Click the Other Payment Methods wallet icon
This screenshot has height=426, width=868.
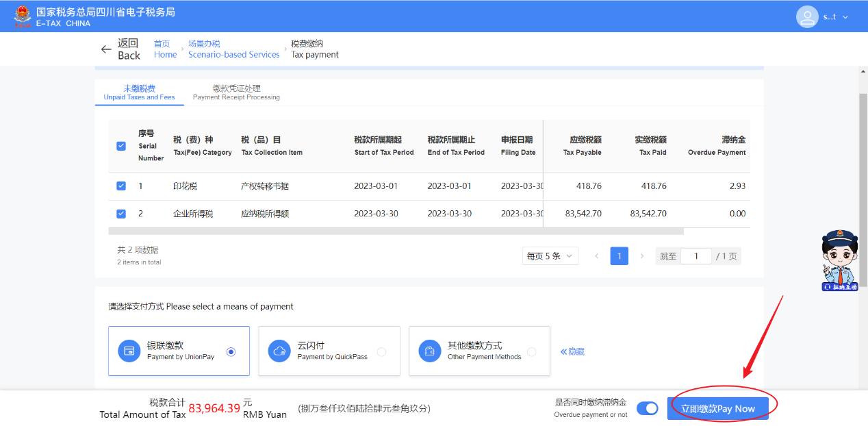click(430, 351)
